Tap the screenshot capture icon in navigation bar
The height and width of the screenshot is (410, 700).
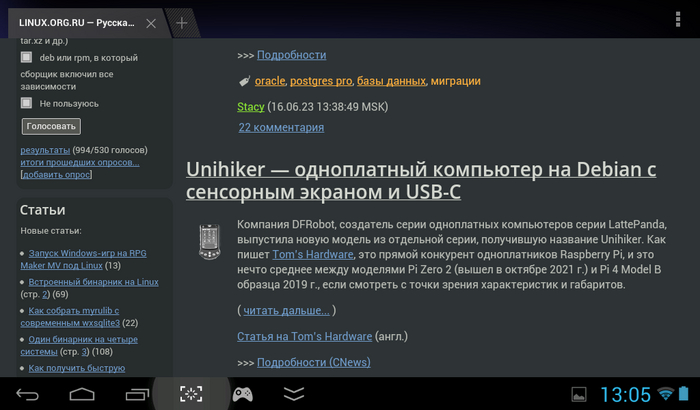191,394
